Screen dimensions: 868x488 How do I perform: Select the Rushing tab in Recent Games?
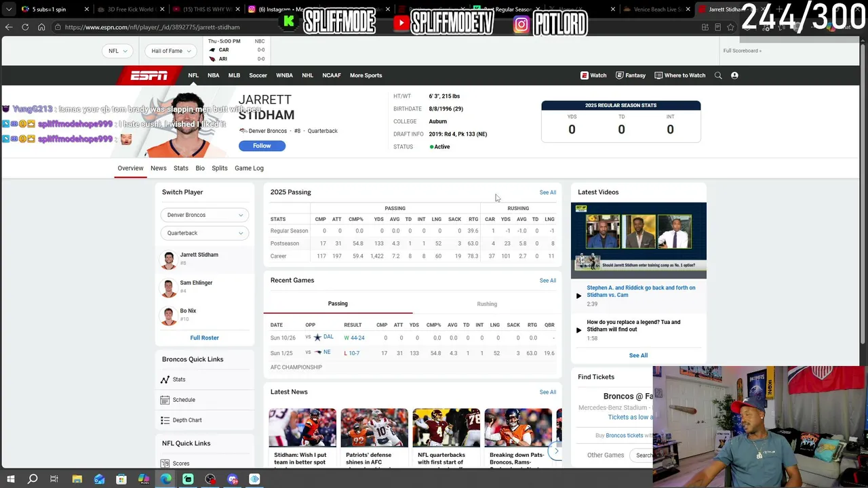tap(487, 304)
